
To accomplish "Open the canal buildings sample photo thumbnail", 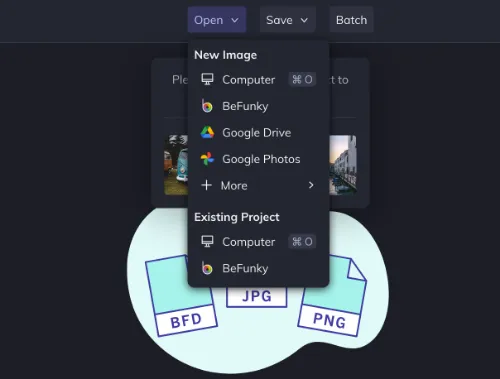I will click(343, 165).
